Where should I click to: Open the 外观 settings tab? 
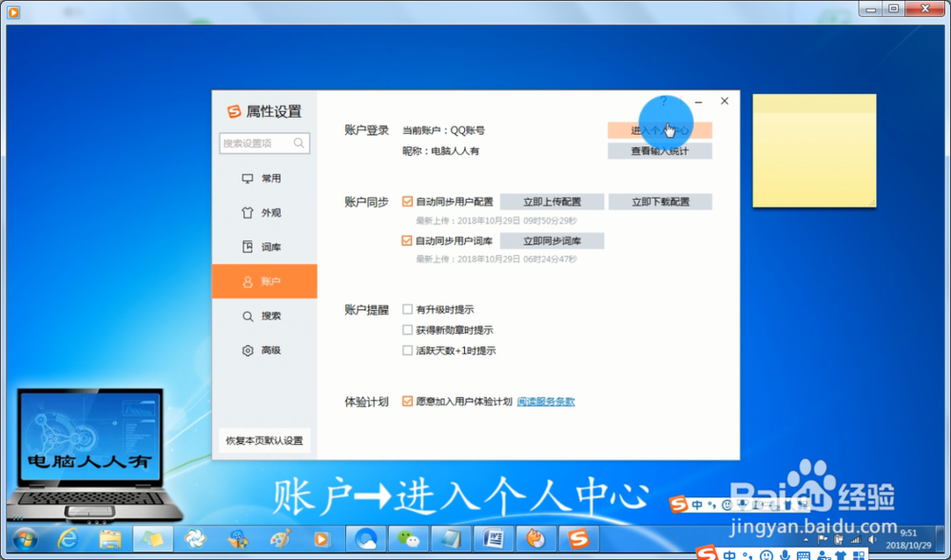click(x=264, y=213)
